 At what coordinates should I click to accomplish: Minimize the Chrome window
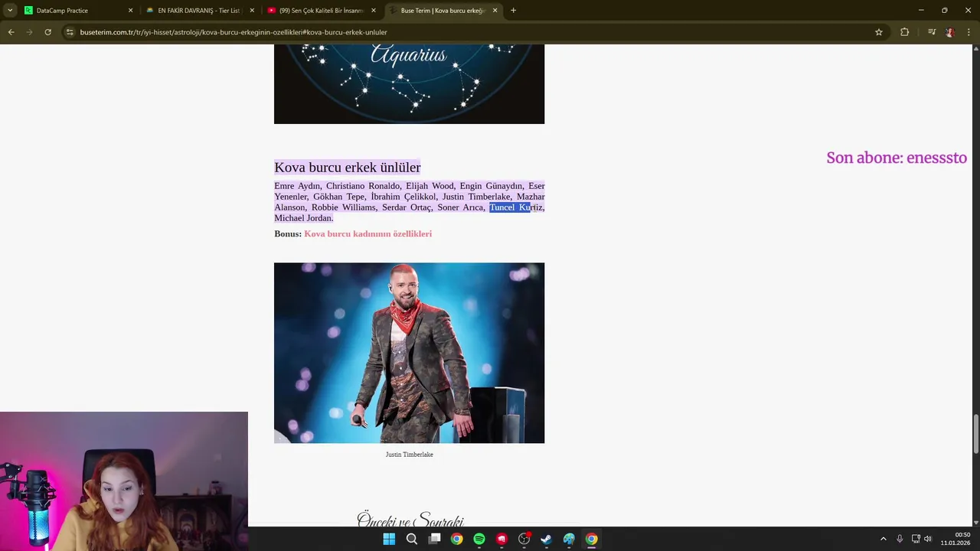(921, 10)
